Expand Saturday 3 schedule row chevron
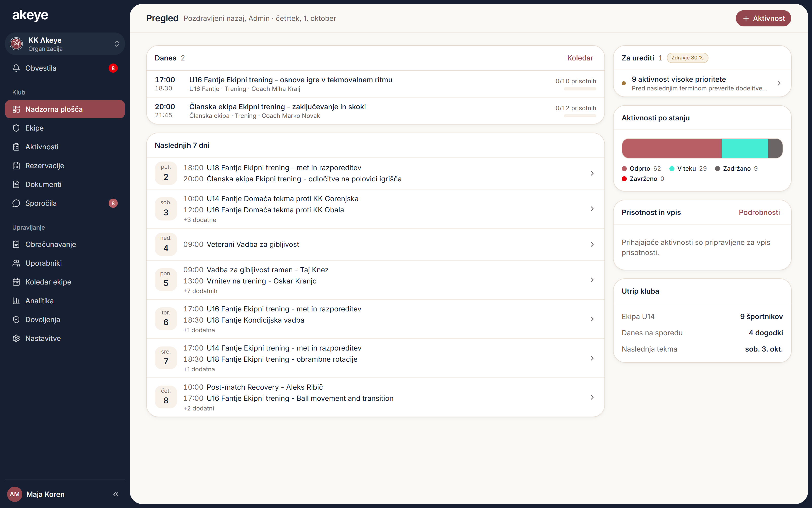Image resolution: width=812 pixels, height=508 pixels. click(592, 209)
